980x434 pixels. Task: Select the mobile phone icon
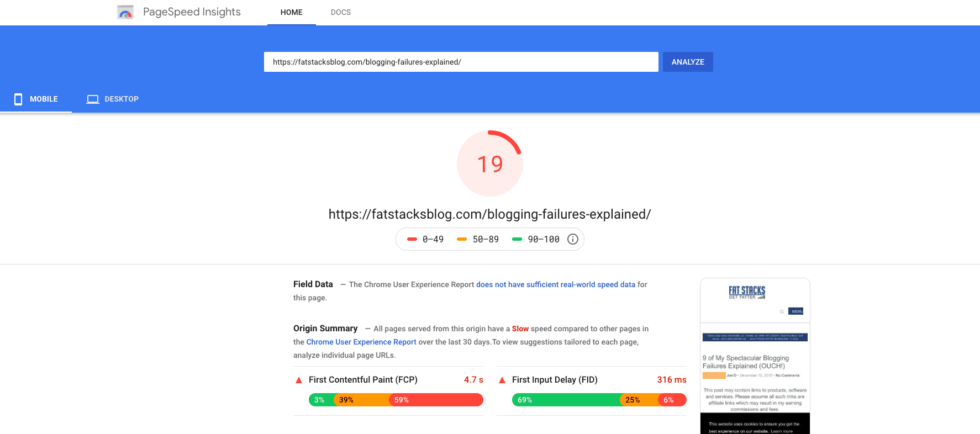coord(19,99)
